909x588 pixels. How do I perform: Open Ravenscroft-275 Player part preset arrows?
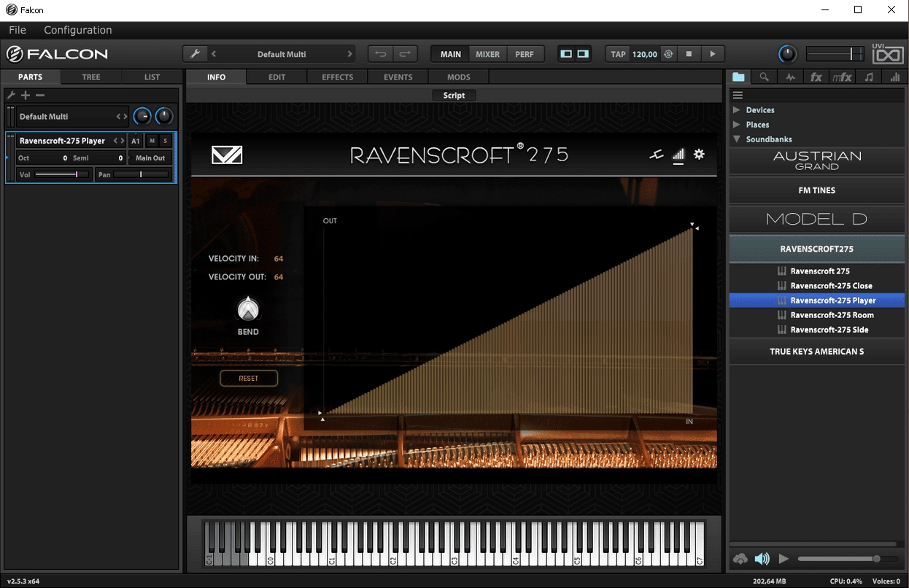[119, 141]
